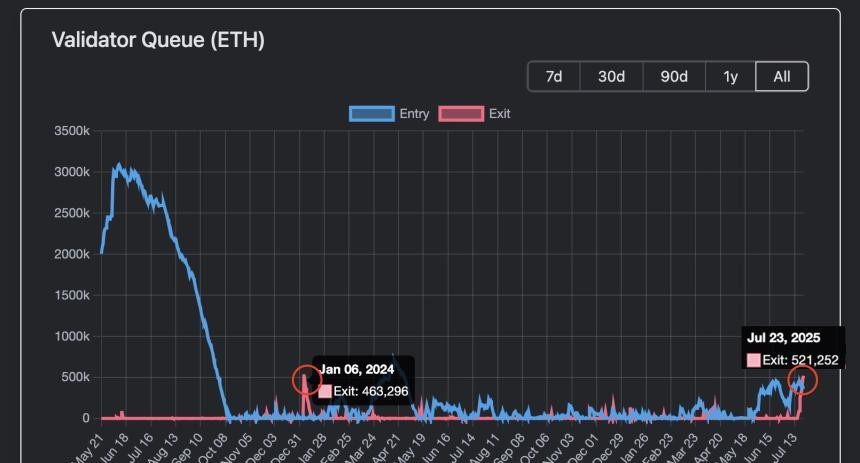The height and width of the screenshot is (463, 860).
Task: Click the Jul 23, 2025 exit point
Action: [802, 380]
